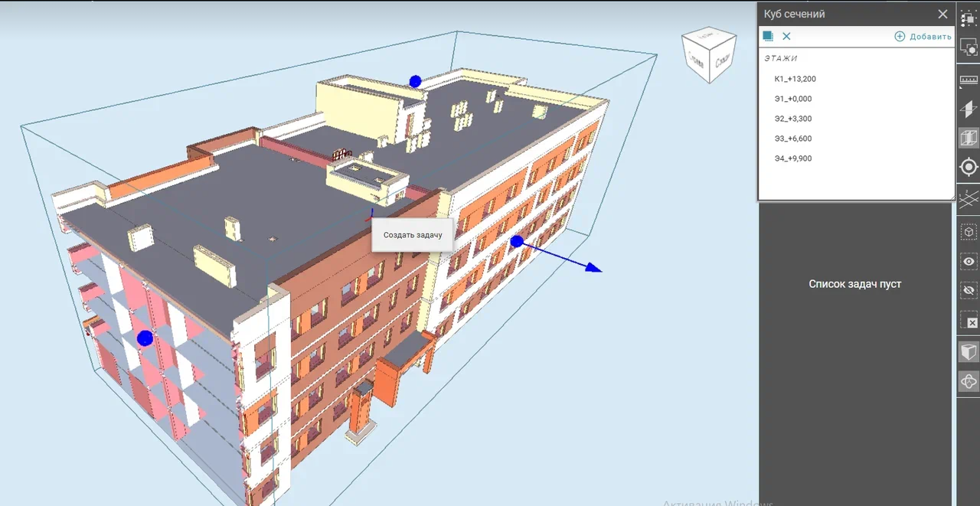This screenshot has height=506, width=980.
Task: Choose floor Э3_+6,600 from the list
Action: pyautogui.click(x=792, y=139)
